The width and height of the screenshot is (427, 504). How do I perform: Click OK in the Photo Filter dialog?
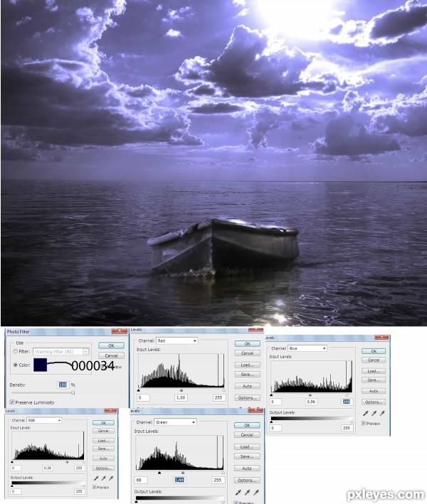point(111,345)
